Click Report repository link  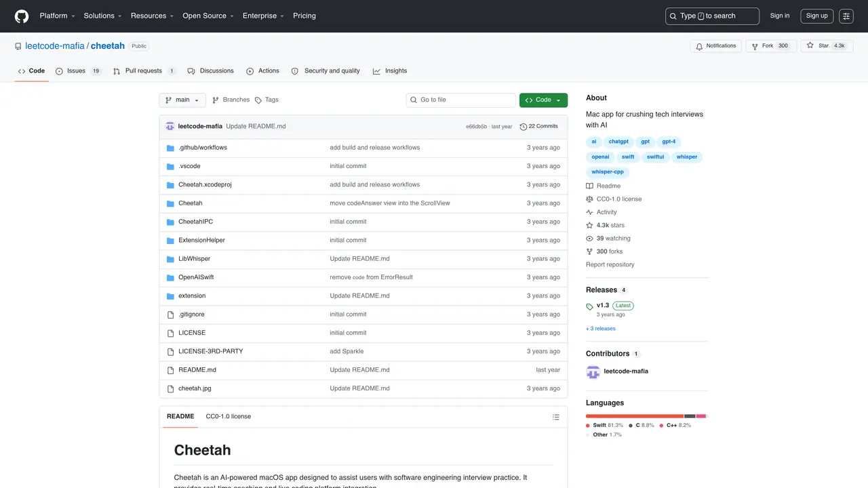(610, 264)
